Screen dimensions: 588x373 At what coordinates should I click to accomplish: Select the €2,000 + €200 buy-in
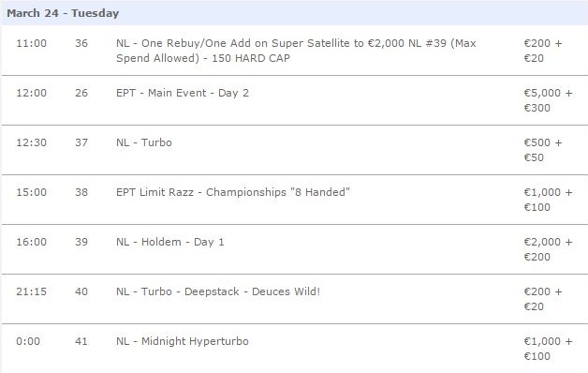tap(549, 249)
